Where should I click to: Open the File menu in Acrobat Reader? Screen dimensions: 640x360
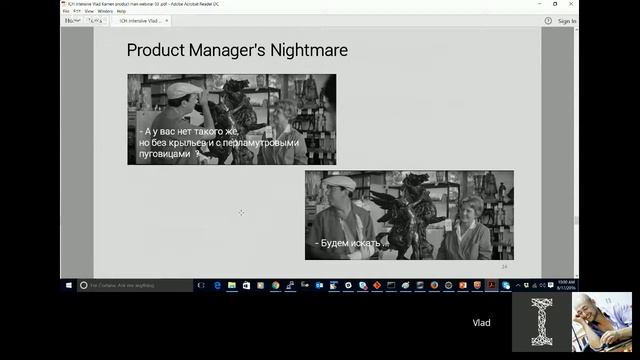pos(66,11)
